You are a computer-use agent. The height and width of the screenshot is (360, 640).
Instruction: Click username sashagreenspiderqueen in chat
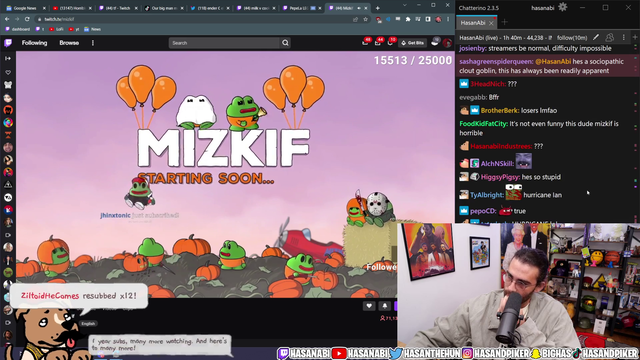tap(496, 62)
